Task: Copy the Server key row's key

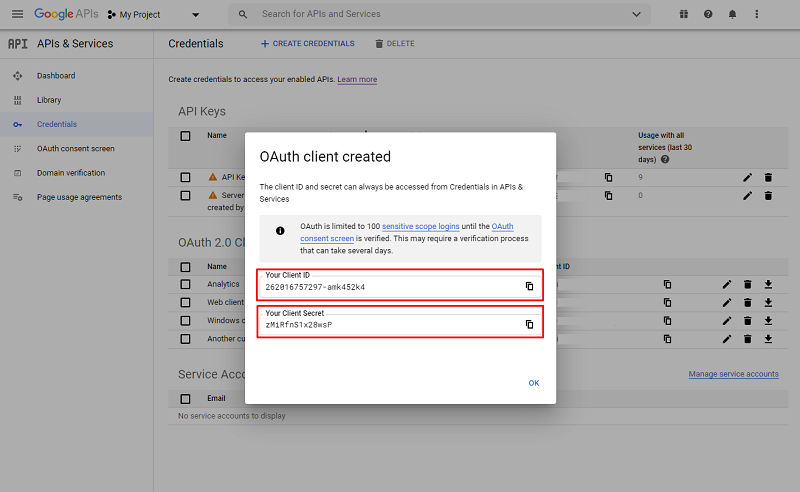Action: [x=608, y=195]
